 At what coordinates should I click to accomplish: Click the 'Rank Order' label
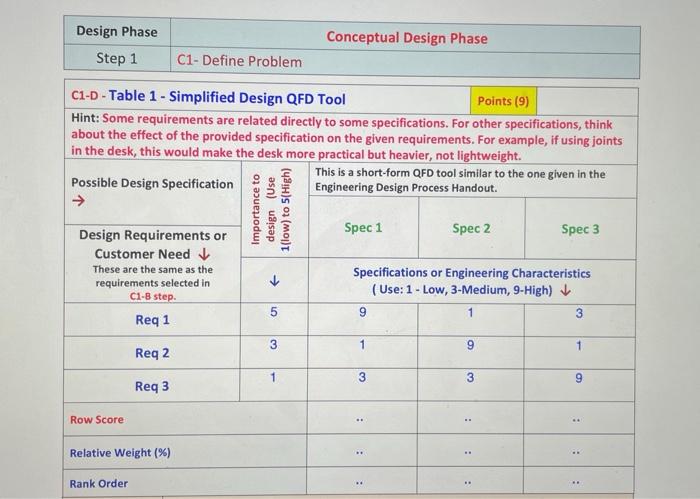[99, 483]
